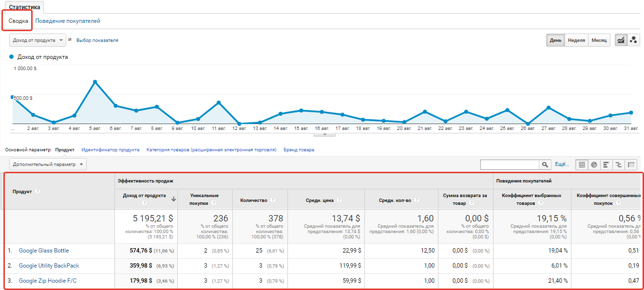The image size is (644, 290).
Task: Set chart interval to День
Action: pyautogui.click(x=555, y=40)
